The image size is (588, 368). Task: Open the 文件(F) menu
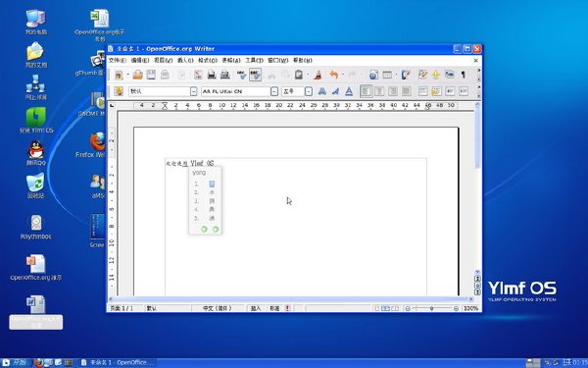point(117,60)
